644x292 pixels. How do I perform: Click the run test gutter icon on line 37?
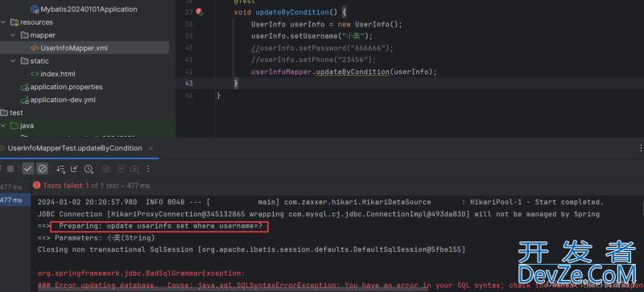click(199, 12)
